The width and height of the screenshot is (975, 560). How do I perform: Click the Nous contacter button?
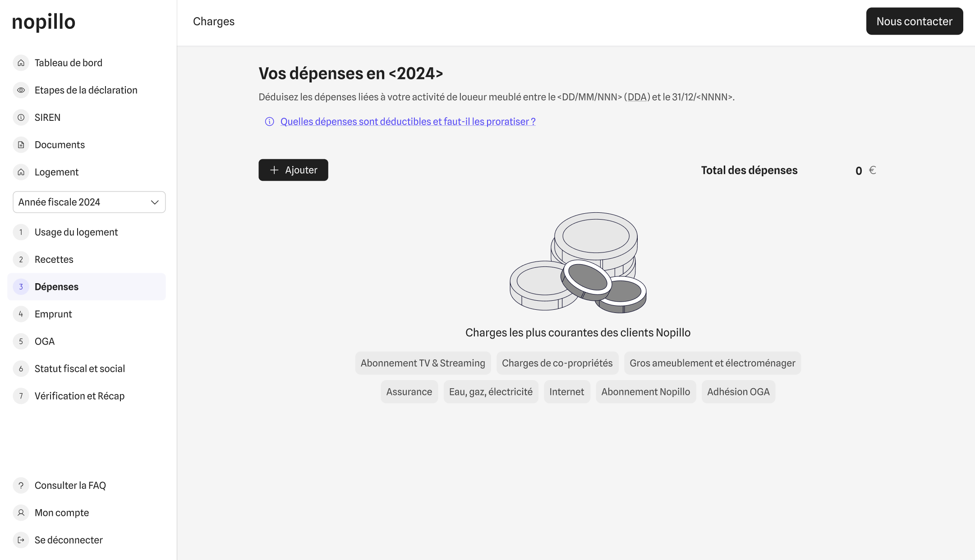tap(914, 21)
